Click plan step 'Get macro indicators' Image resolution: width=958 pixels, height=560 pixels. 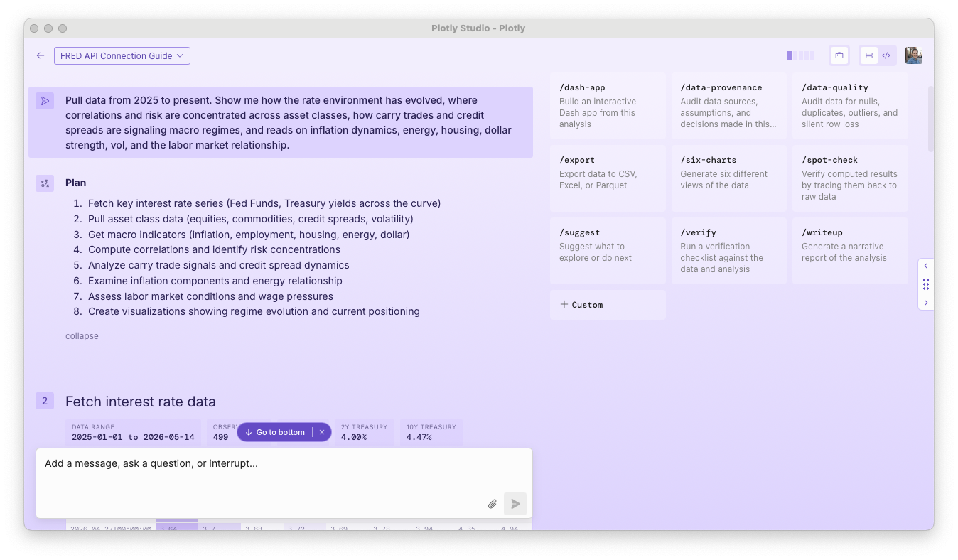[x=249, y=235]
